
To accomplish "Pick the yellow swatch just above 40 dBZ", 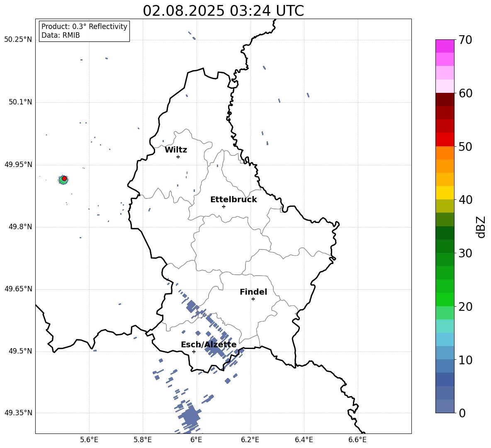I will (445, 193).
